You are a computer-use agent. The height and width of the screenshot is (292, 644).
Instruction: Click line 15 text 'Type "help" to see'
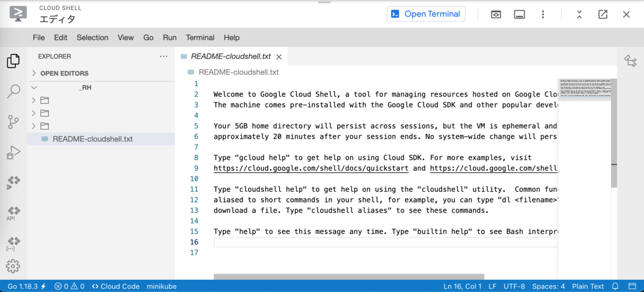(x=385, y=231)
